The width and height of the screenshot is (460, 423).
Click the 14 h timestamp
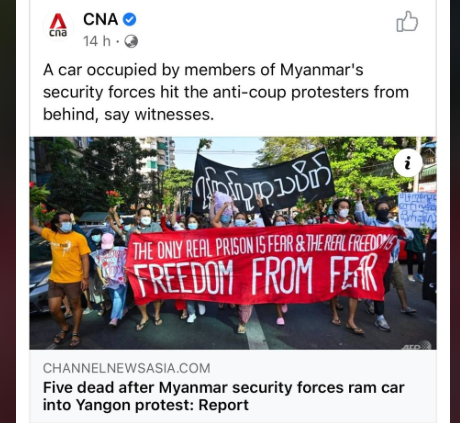tap(97, 42)
